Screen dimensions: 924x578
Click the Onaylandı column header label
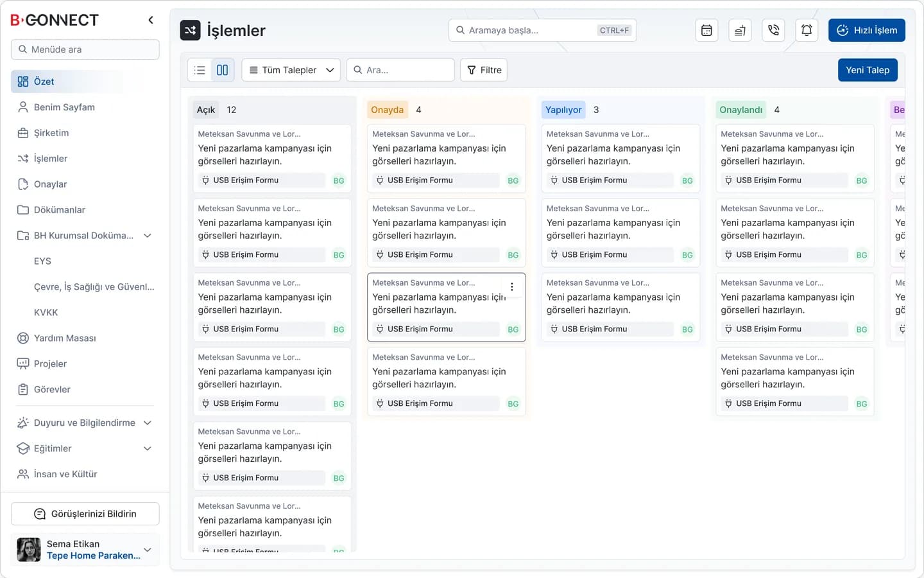pyautogui.click(x=741, y=110)
